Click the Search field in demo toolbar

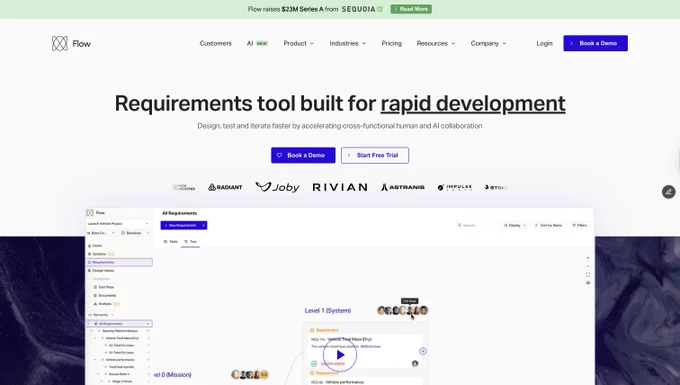pos(476,225)
